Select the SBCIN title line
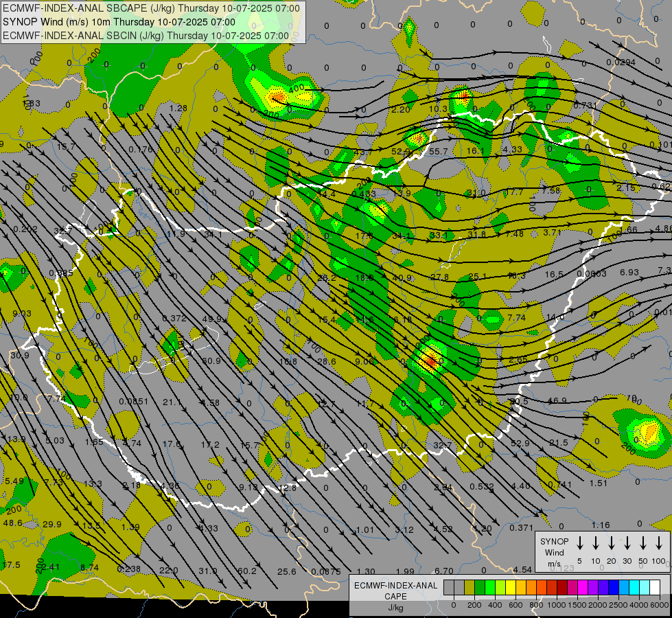Screen dimensions: 672x618 (146, 36)
